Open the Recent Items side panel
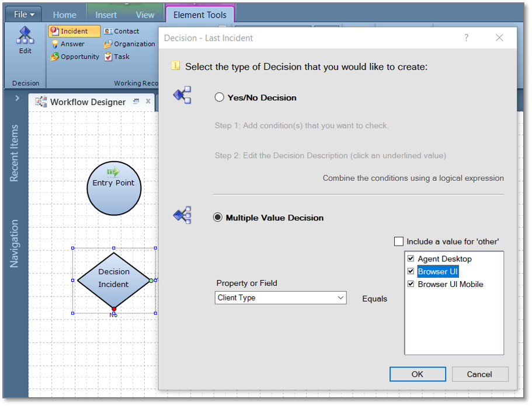This screenshot has width=532, height=406. coord(14,153)
